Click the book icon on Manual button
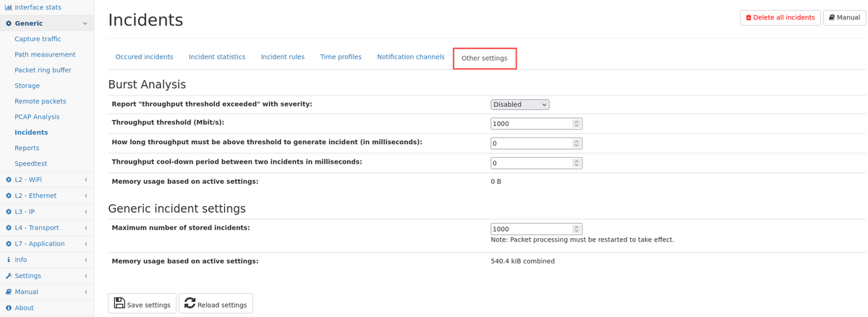Screen dimensions: 868x317 click(x=832, y=17)
